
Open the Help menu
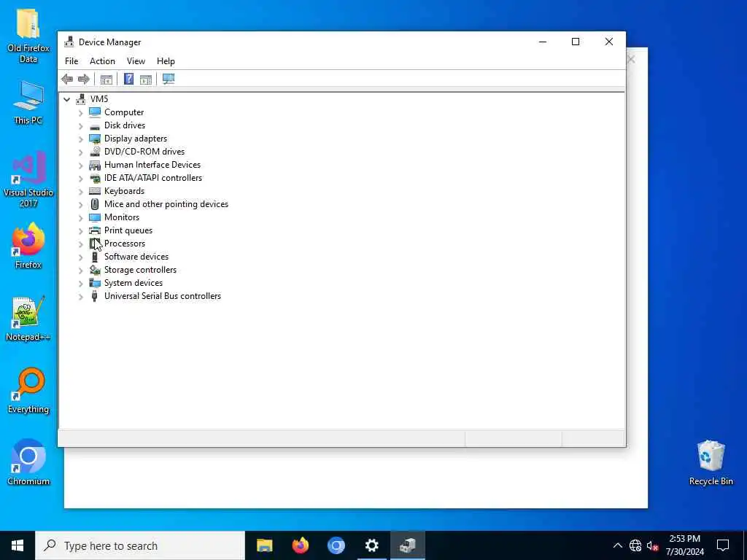pyautogui.click(x=166, y=61)
